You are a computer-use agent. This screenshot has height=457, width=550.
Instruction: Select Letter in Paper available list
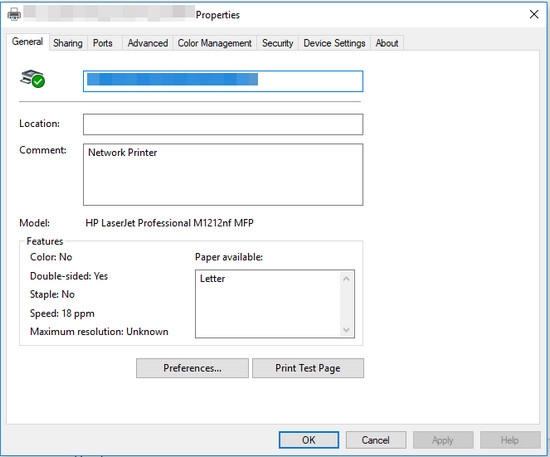click(x=213, y=279)
